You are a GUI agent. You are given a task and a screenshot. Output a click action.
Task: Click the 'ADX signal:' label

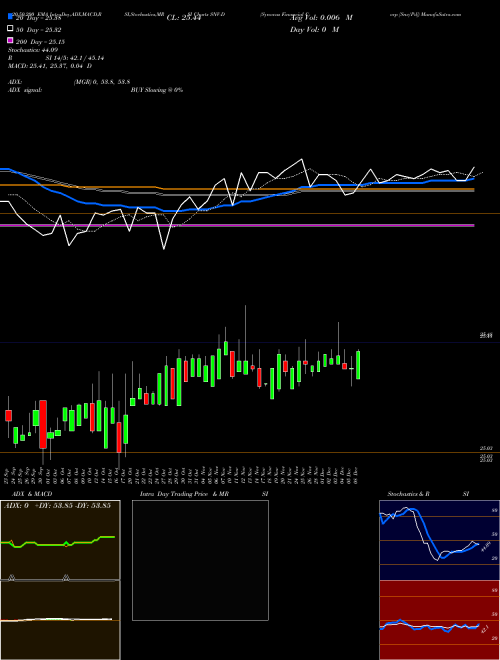coord(25,90)
